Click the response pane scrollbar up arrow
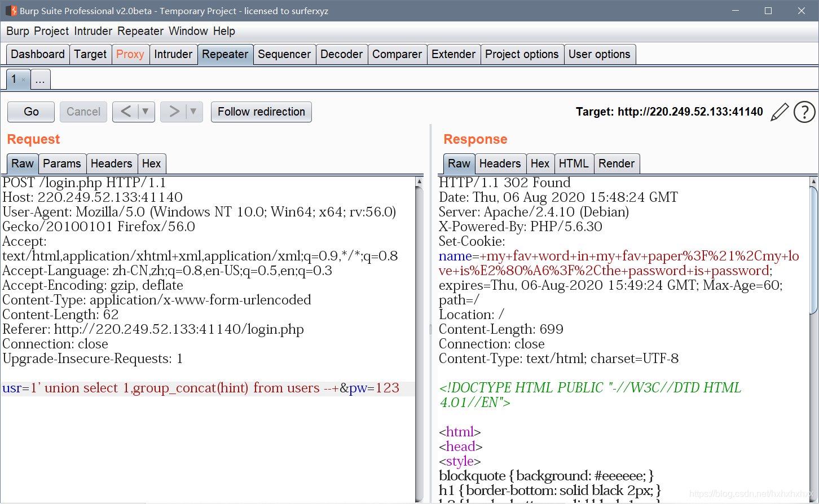This screenshot has height=504, width=819. tap(814, 182)
